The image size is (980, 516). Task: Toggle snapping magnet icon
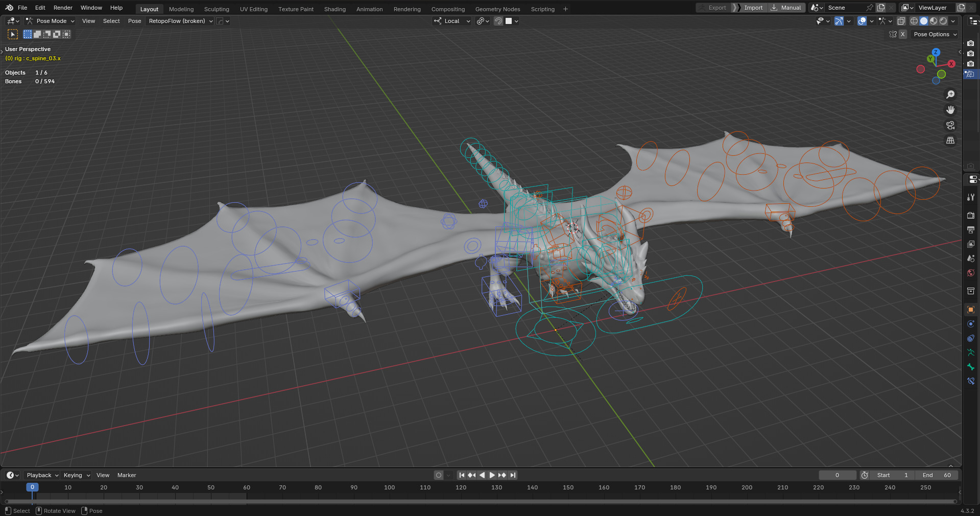coord(498,21)
